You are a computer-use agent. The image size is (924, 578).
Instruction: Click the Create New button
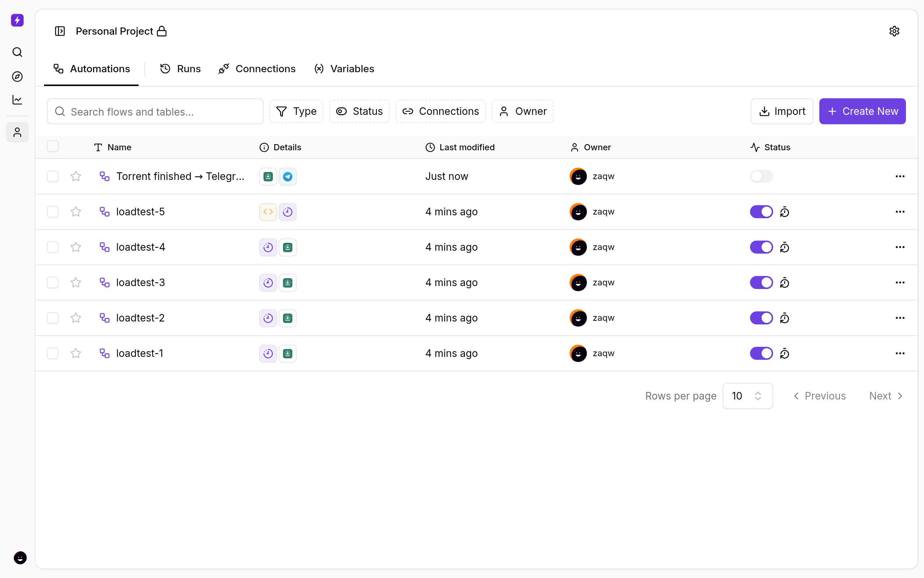click(863, 111)
